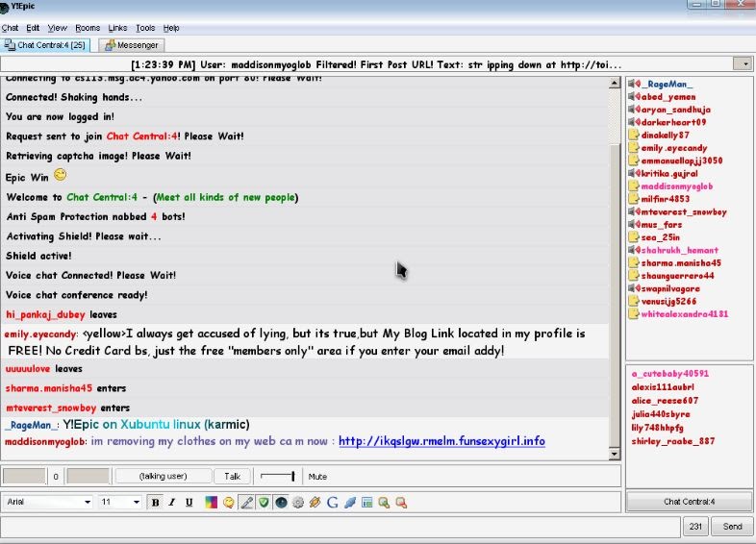This screenshot has height=544, width=756.
Task: Select user venusijg5266 in user list
Action: (x=669, y=301)
